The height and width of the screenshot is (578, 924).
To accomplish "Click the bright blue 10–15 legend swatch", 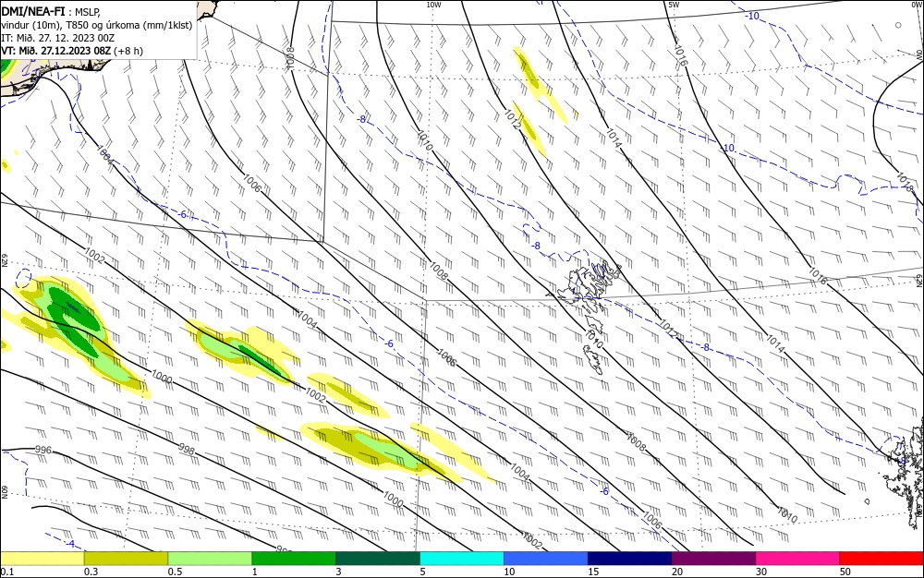I will pyautogui.click(x=546, y=558).
